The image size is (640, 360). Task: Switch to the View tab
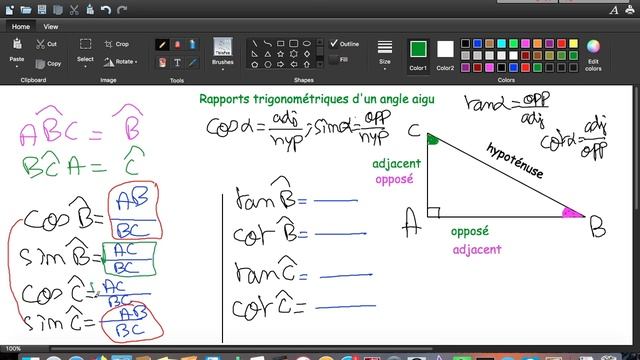51,27
